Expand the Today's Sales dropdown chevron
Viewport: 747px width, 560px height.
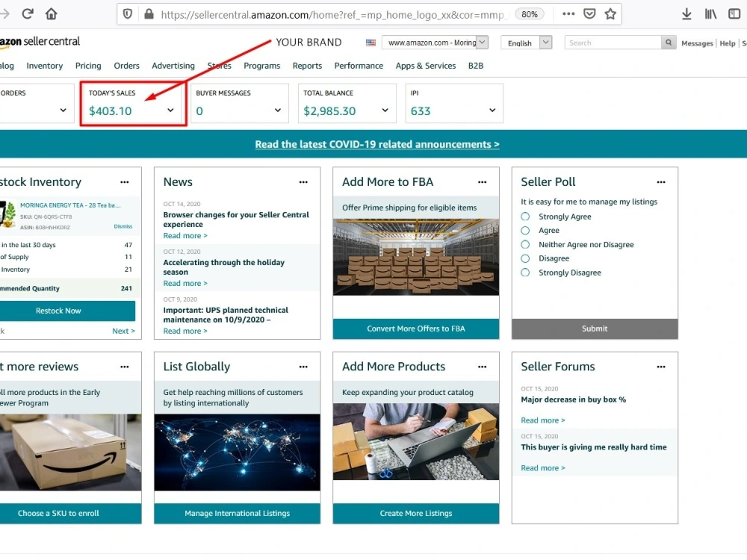(170, 111)
